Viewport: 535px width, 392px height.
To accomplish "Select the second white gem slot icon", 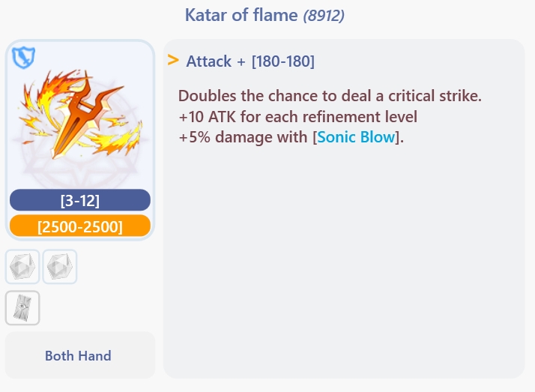I will 60,267.
